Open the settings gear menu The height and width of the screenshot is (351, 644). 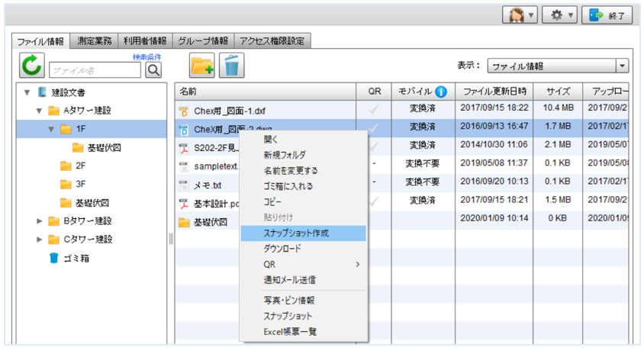click(559, 15)
